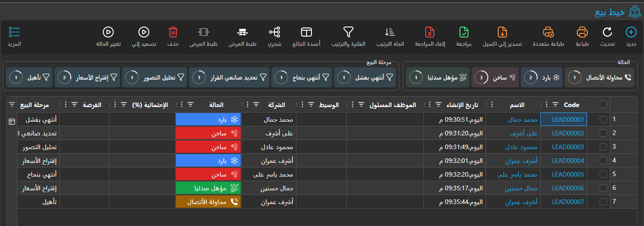The height and width of the screenshot is (226, 644).
Task: Click the مراجعة review icon
Action: pos(464,32)
